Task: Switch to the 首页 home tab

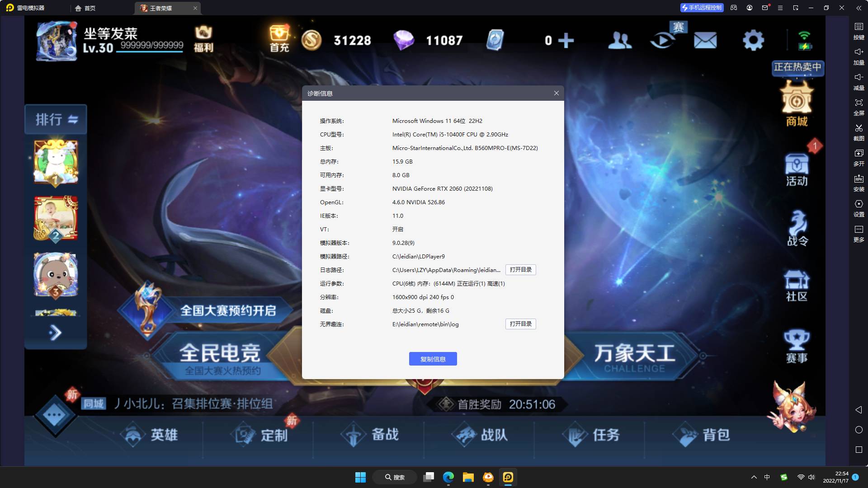Action: coord(85,8)
